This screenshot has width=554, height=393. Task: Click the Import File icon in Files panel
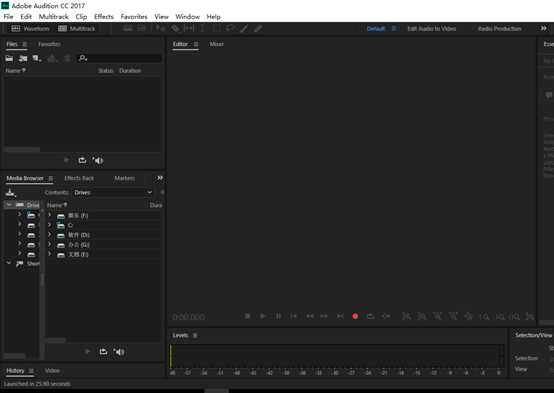[x=23, y=58]
